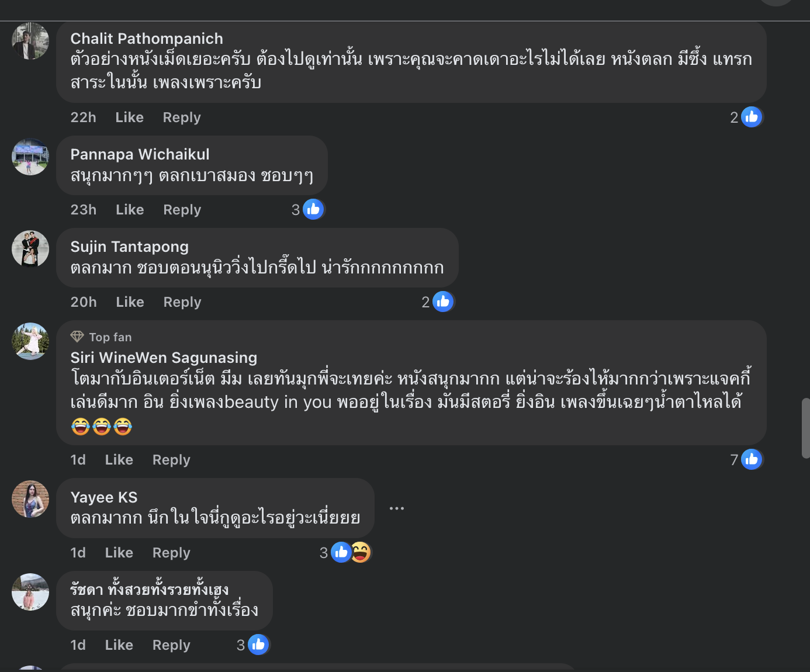
Task: Click the Top fan diamond badge icon
Action: [x=77, y=337]
